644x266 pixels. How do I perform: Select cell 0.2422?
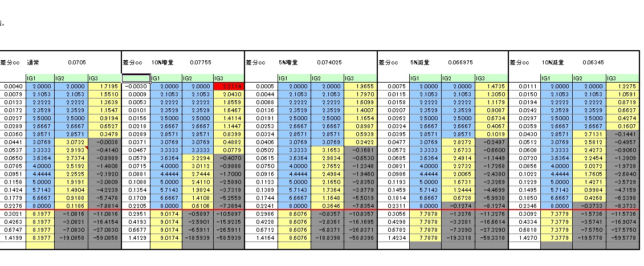pos(360,142)
